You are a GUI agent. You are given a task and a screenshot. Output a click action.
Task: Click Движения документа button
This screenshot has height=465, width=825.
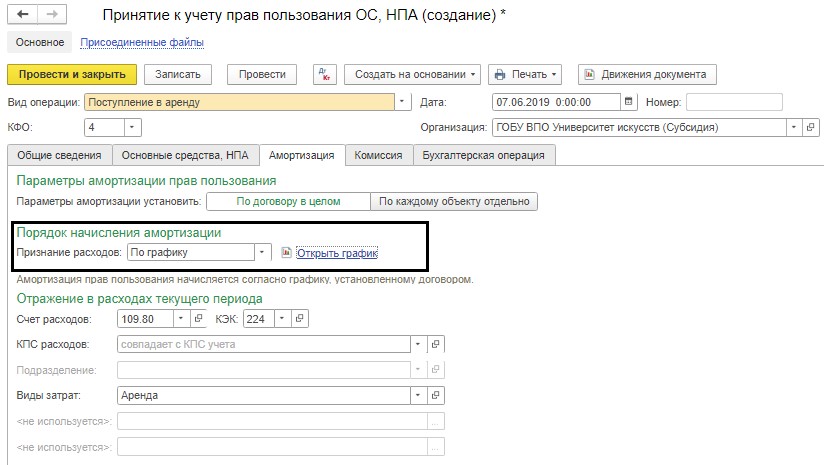[x=646, y=74]
